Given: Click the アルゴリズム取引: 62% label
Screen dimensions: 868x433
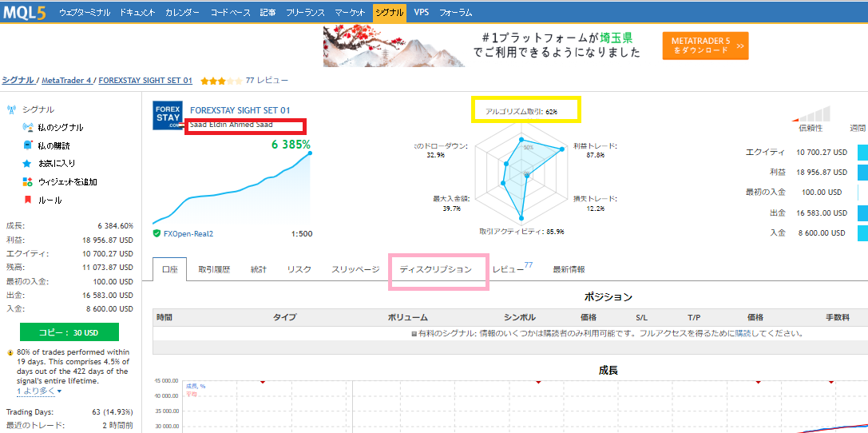Looking at the screenshot, I should tap(521, 111).
